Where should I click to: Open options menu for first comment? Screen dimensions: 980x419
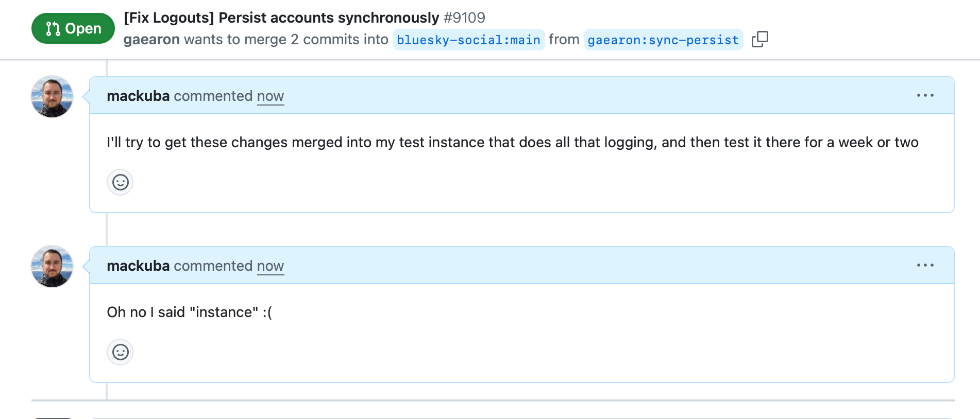(x=925, y=95)
